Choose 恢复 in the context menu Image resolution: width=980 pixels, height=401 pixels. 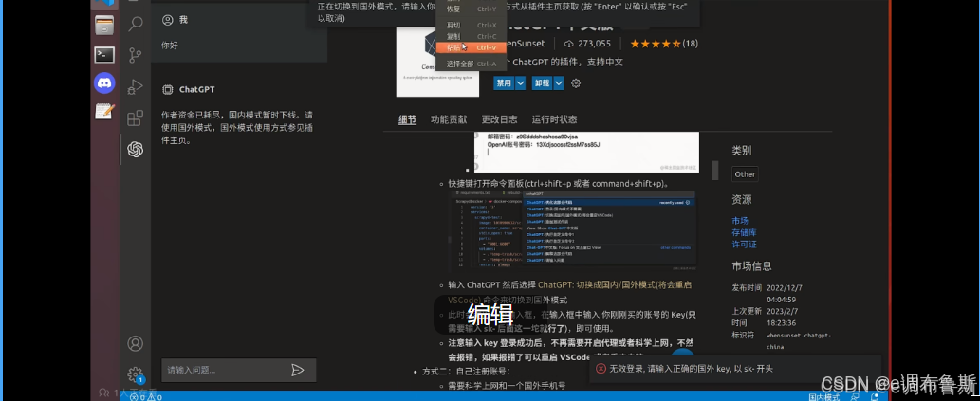click(471, 9)
